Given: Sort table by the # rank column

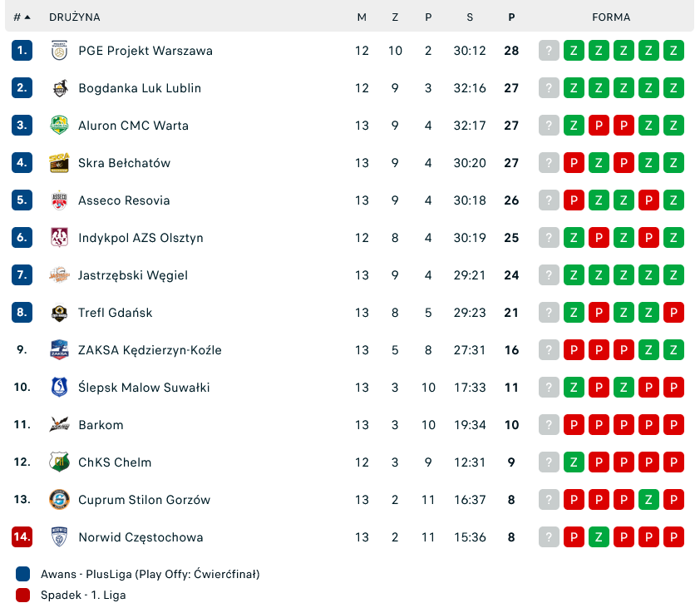Looking at the screenshot, I should tap(22, 17).
